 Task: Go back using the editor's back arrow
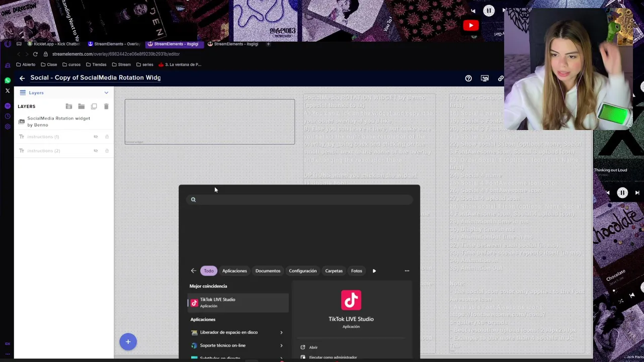pyautogui.click(x=22, y=78)
